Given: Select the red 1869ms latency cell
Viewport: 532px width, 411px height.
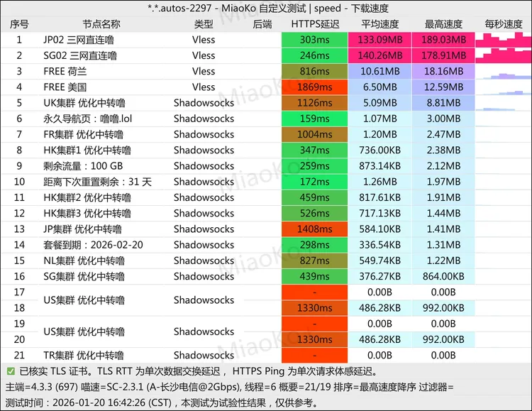Looking at the screenshot, I should (315, 87).
